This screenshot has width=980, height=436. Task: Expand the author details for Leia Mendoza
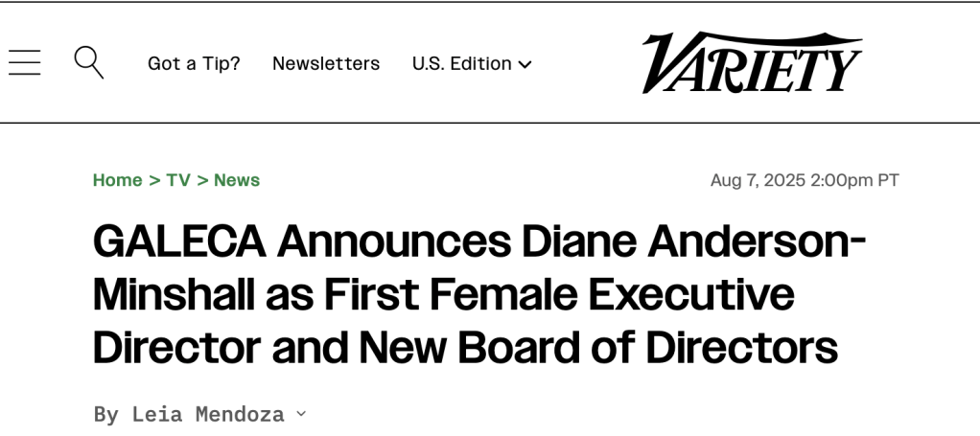tap(208, 414)
